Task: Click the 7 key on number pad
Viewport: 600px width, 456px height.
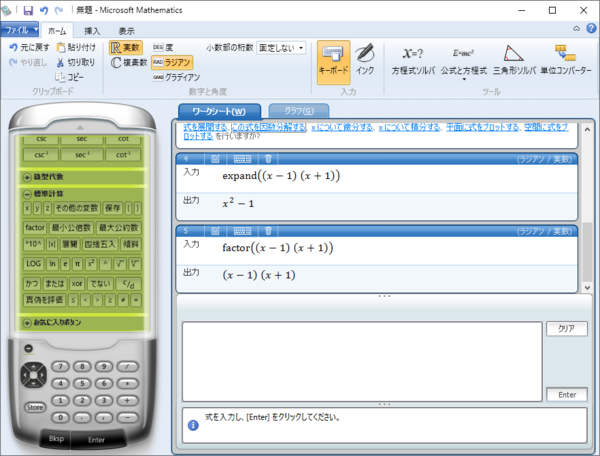Action: pos(60,366)
